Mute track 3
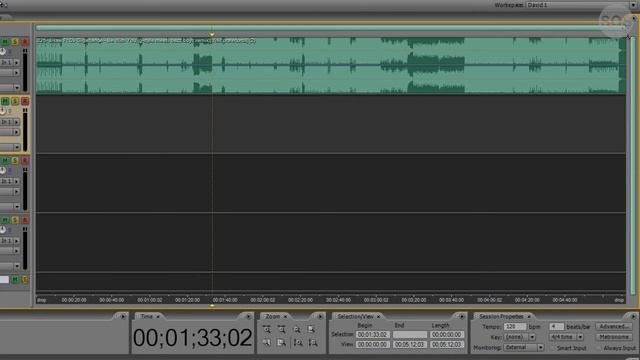The image size is (640, 360). coord(5,160)
